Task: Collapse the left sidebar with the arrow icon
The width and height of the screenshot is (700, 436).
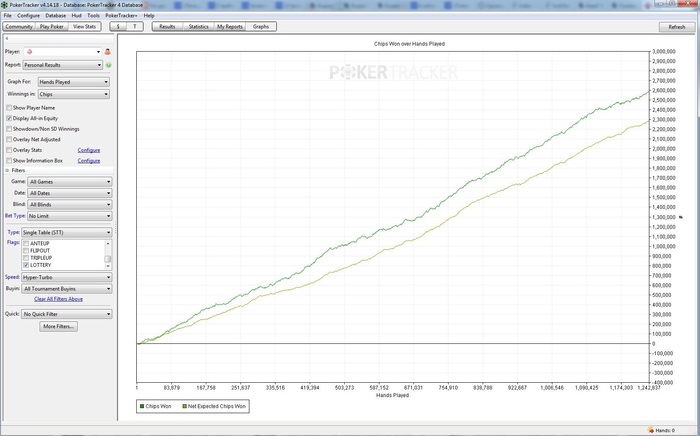Action: point(6,39)
